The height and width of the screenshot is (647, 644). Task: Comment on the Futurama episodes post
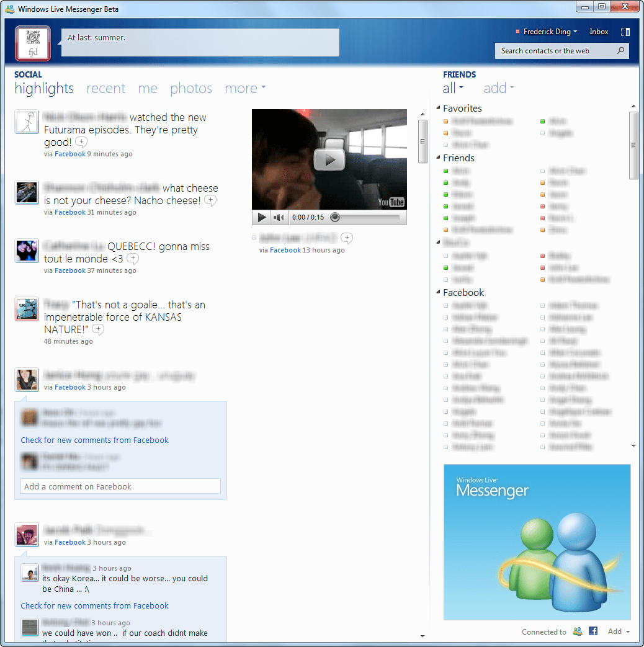pos(81,142)
